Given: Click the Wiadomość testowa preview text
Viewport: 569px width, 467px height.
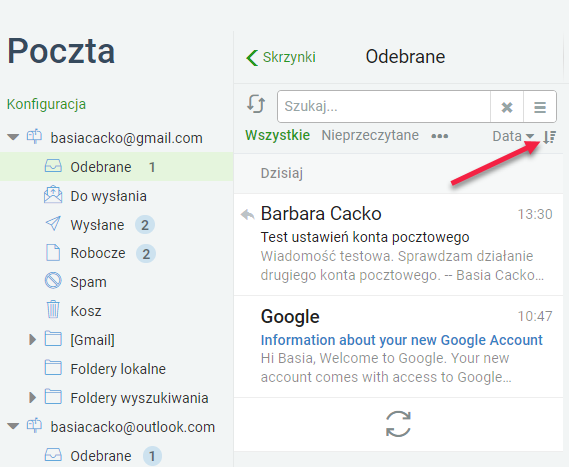Looking at the screenshot, I should coord(402,266).
